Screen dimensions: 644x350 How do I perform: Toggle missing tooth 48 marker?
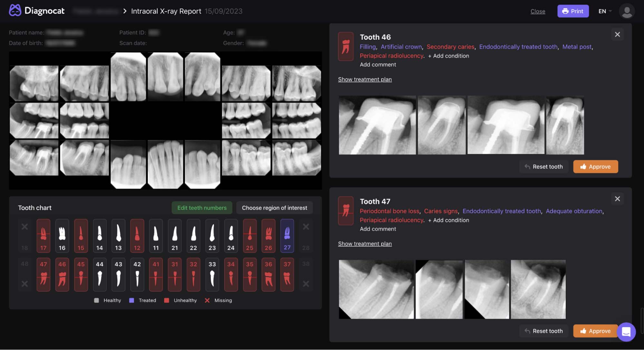[24, 284]
